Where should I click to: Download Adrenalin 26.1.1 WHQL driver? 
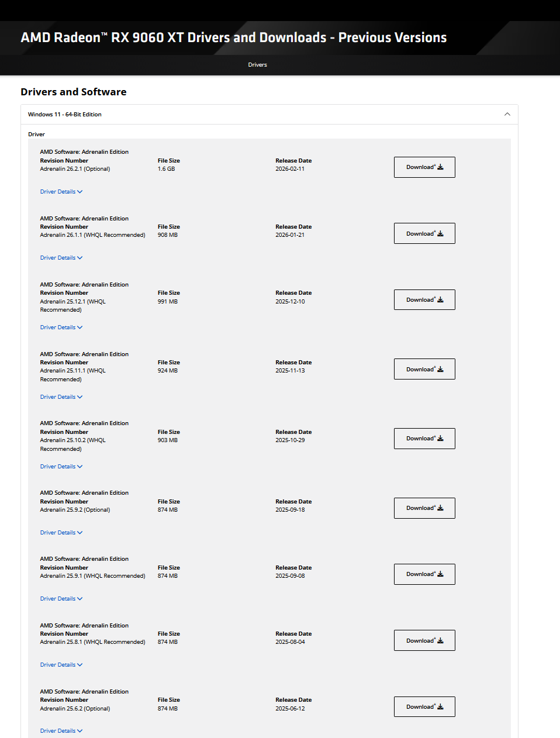424,233
